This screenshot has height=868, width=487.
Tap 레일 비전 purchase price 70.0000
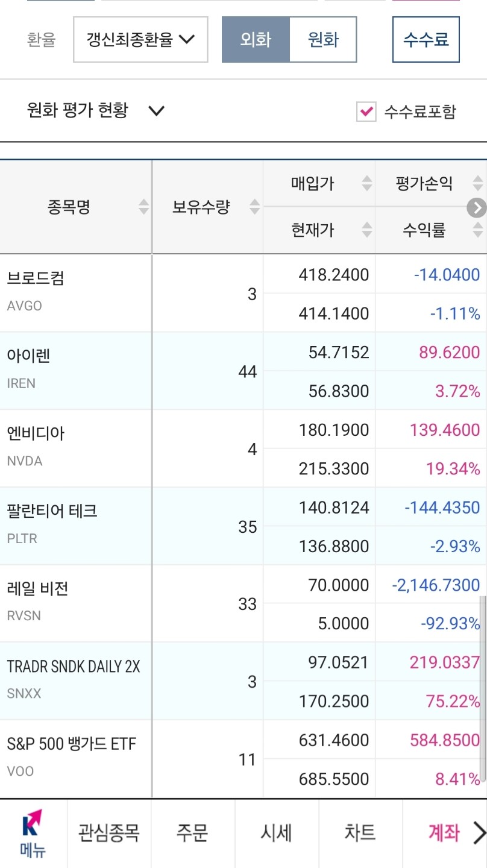click(338, 585)
